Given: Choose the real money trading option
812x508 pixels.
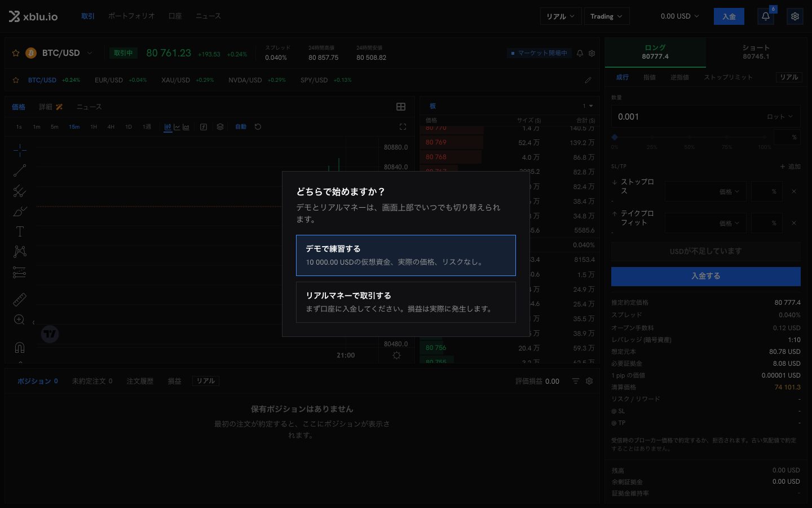Looking at the screenshot, I should (406, 302).
